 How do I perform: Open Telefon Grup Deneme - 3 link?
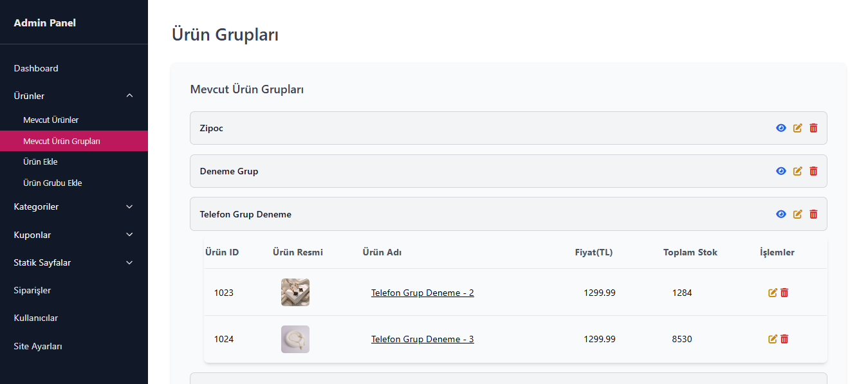[422, 339]
